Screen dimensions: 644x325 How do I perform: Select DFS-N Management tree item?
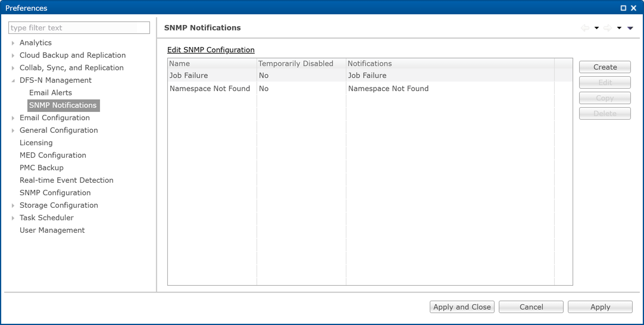[x=55, y=80]
